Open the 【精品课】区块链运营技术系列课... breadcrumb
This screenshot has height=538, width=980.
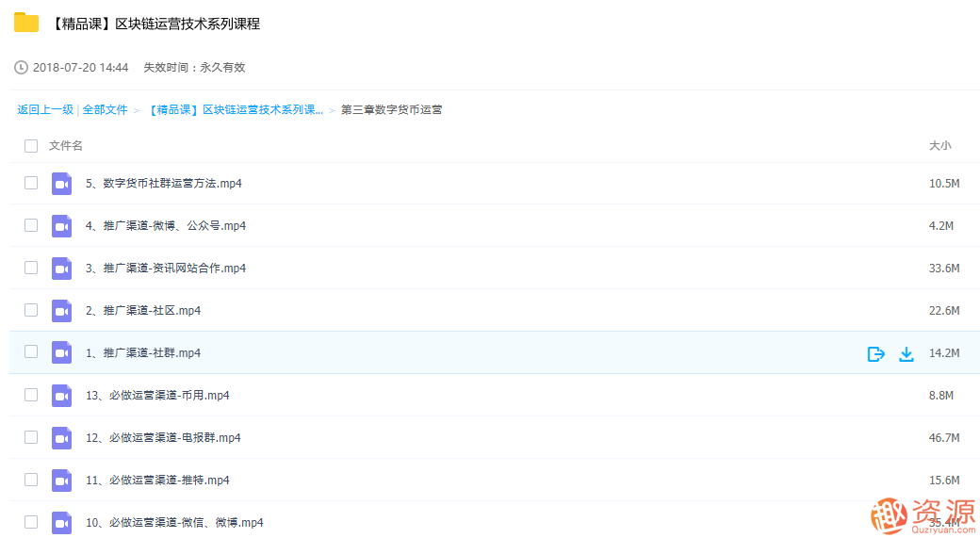[237, 110]
